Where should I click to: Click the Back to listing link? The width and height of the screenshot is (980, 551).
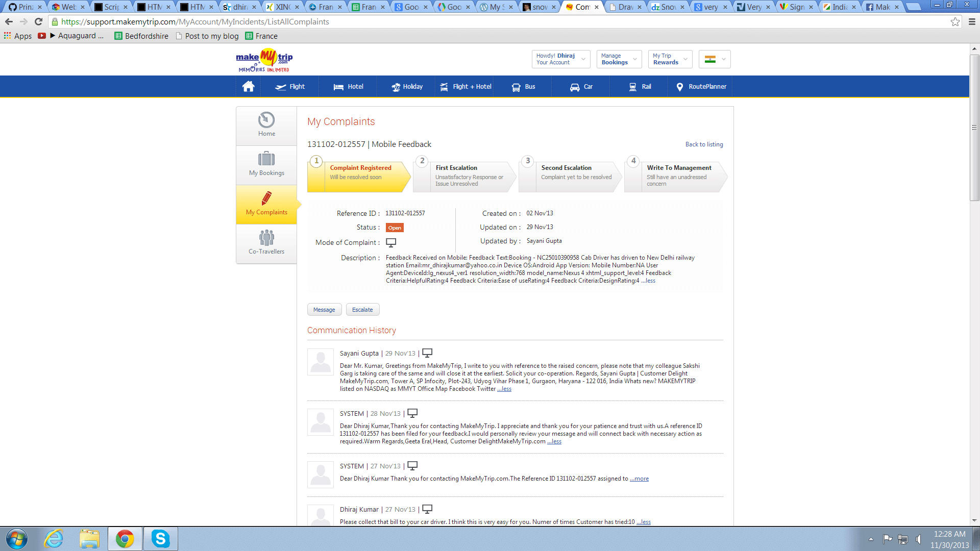point(704,144)
